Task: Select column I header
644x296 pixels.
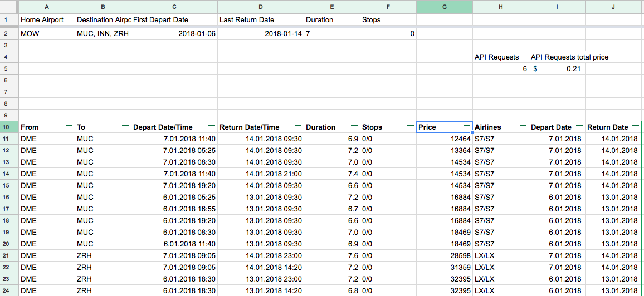Action: tap(557, 7)
